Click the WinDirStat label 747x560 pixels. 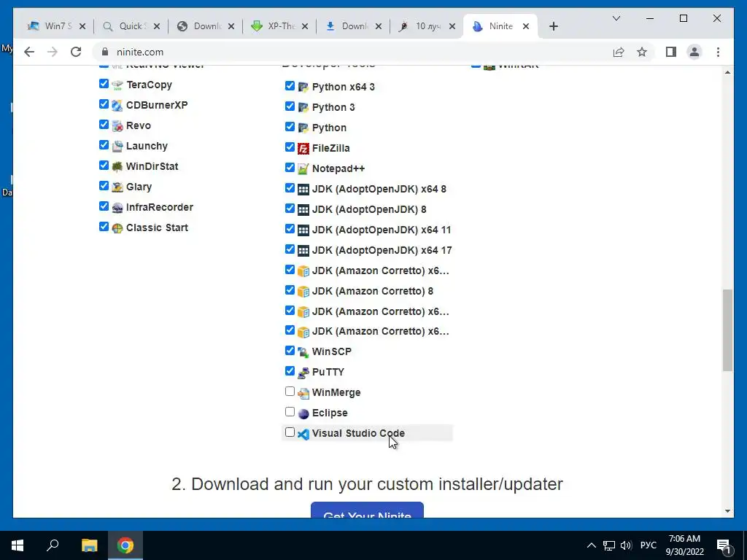152,167
